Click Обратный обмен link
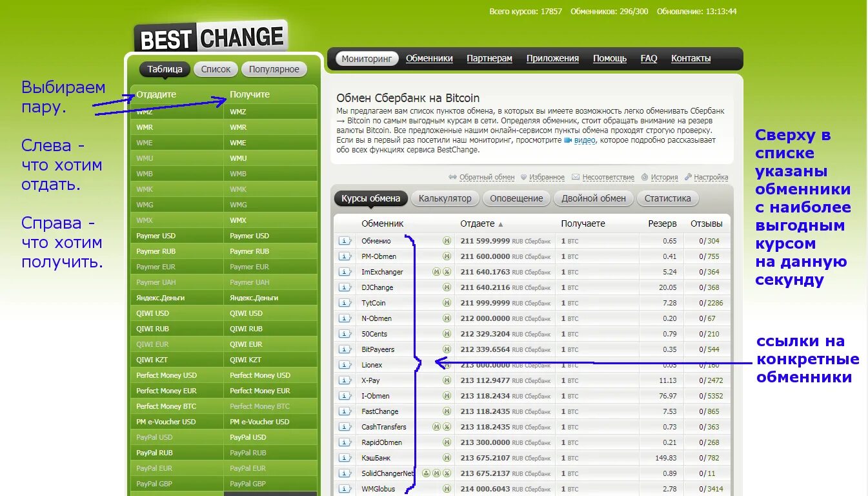Screen dimensions: 868x496 [x=487, y=177]
